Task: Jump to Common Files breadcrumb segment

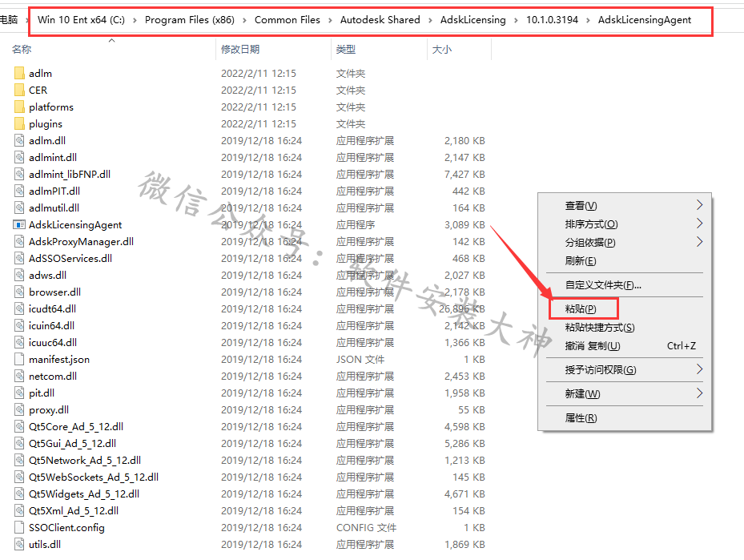Action: coord(287,20)
